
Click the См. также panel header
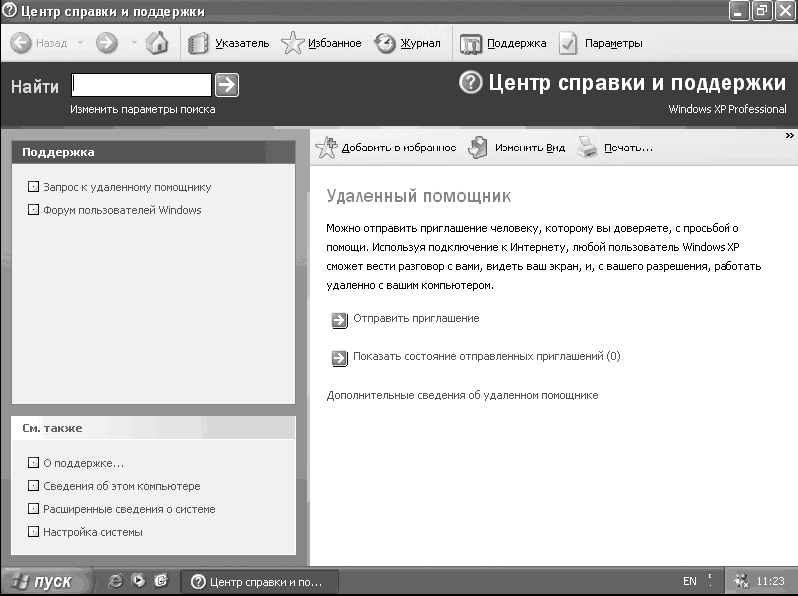153,428
